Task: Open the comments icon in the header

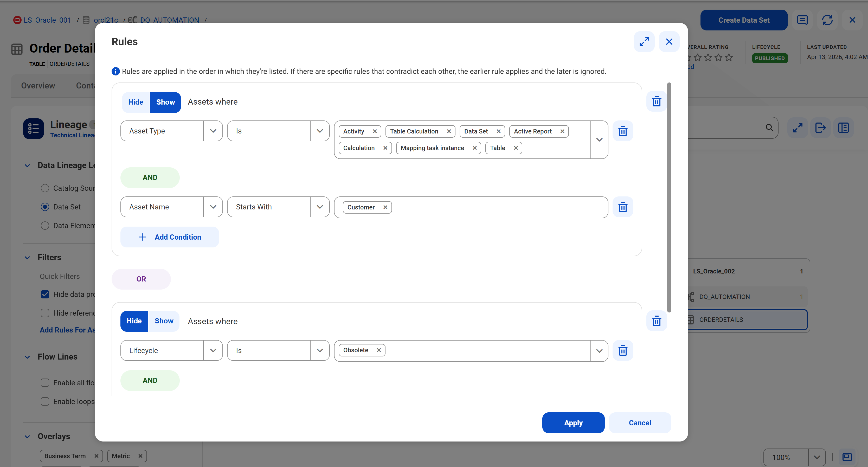Action: (x=802, y=20)
